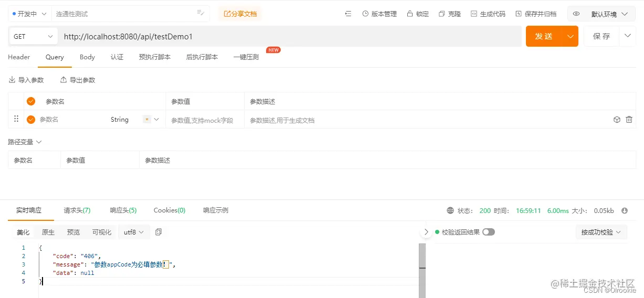Click the share document button
The height and width of the screenshot is (298, 644).
(x=240, y=14)
